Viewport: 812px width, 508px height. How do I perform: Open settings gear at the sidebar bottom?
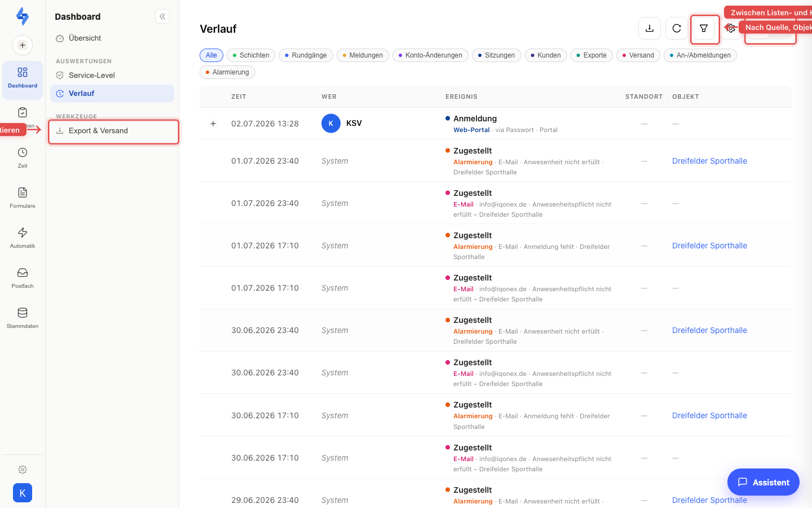23,470
